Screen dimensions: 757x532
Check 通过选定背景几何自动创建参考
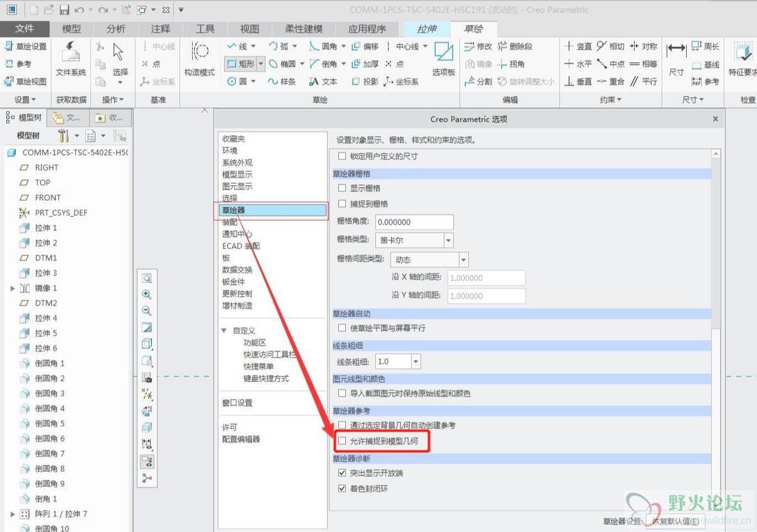pyautogui.click(x=342, y=425)
